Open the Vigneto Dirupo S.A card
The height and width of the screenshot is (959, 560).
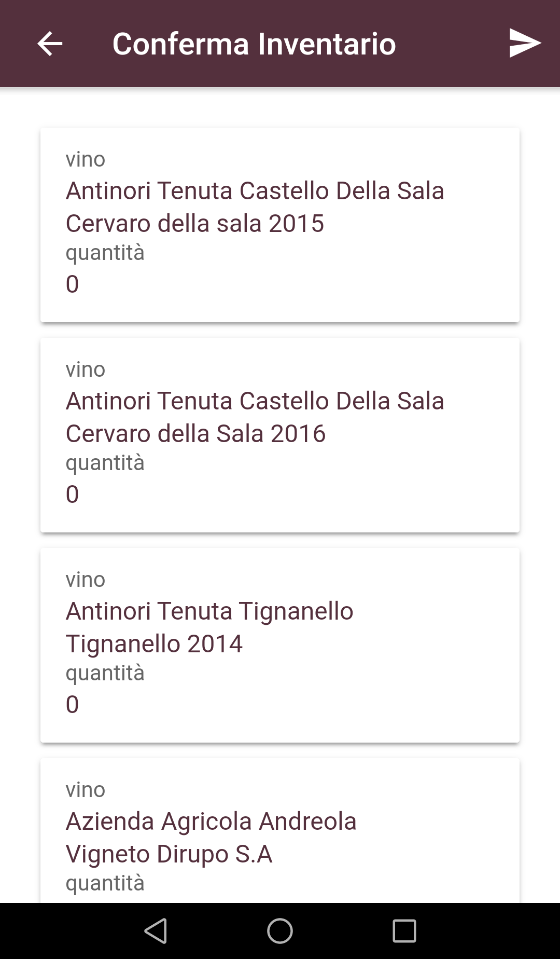tap(280, 830)
